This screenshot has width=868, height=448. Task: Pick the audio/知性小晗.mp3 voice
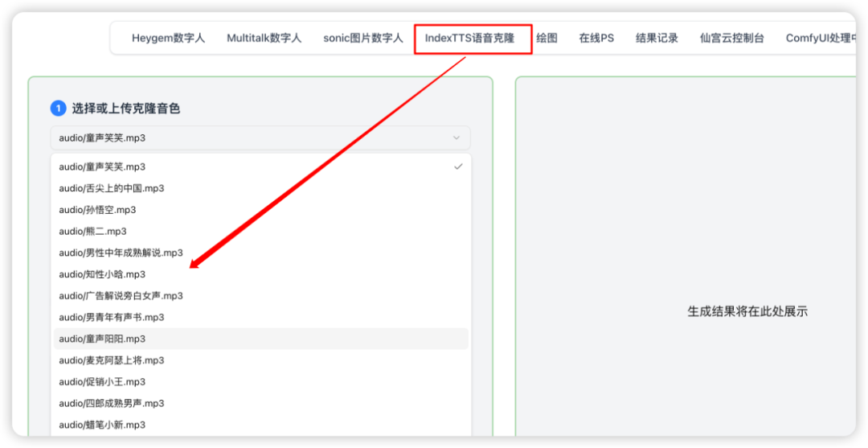click(260, 274)
